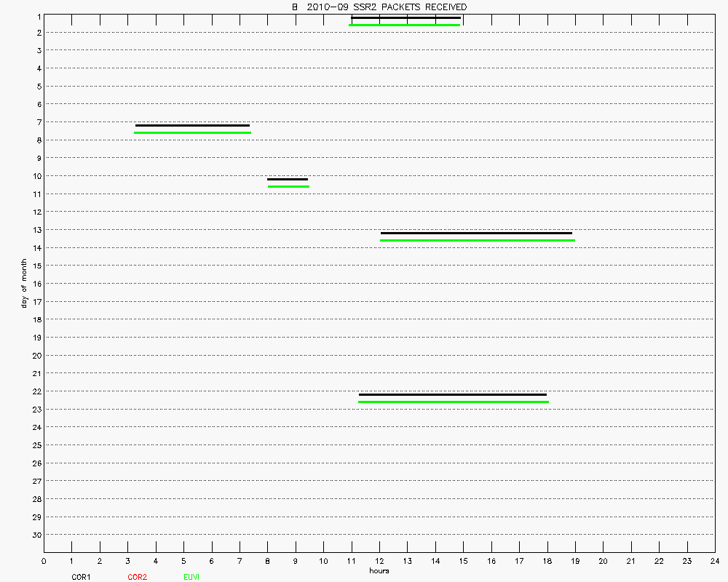Click day 15 label on the y-axis

[x=36, y=266]
